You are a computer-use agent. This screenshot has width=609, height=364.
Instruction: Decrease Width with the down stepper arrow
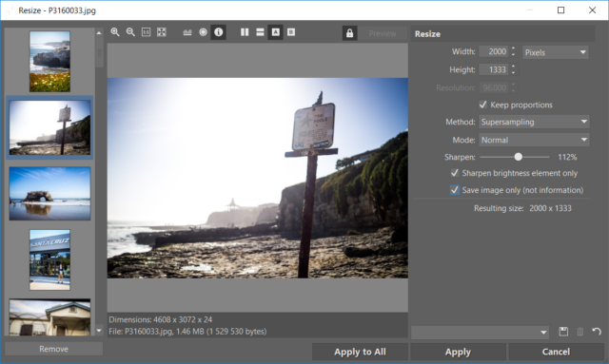coord(513,54)
